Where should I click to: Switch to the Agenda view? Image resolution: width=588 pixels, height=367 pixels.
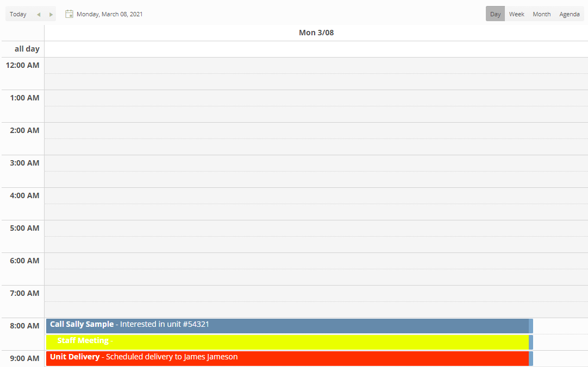pyautogui.click(x=569, y=14)
